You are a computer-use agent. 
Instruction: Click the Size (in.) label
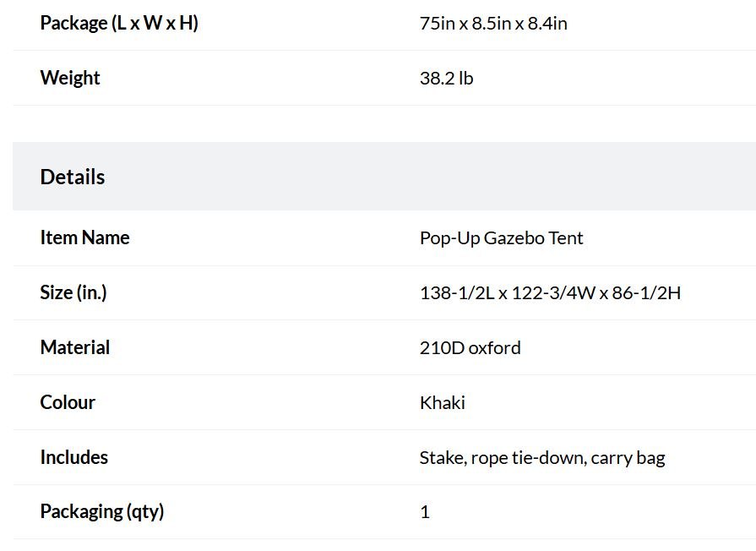(x=73, y=293)
